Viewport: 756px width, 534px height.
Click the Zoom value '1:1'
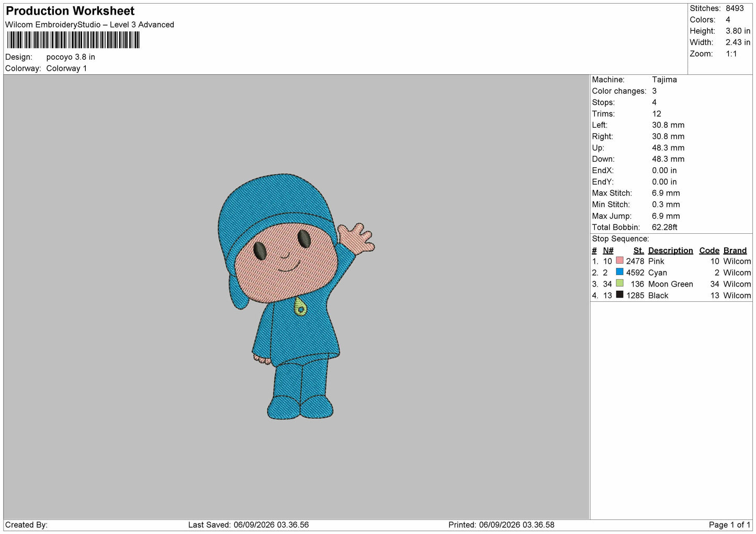point(731,54)
